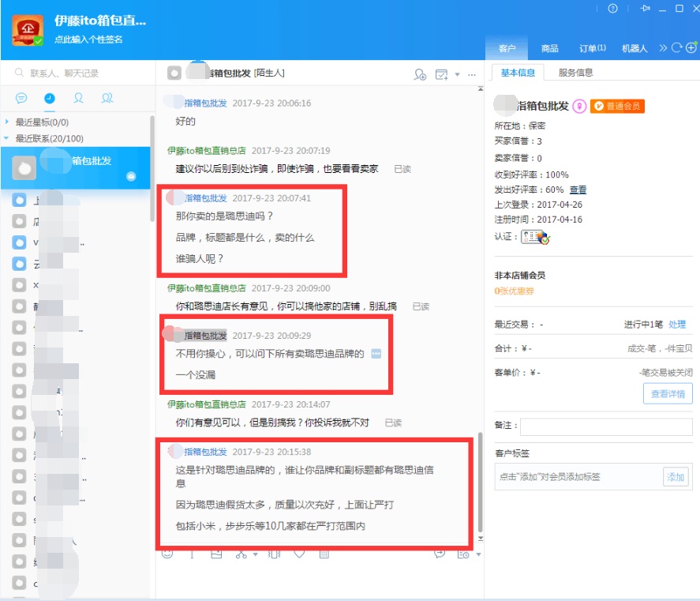Screen dimensions: 700x601
Task: Select the highlighted 箱包批发 contact
Action: (x=76, y=167)
